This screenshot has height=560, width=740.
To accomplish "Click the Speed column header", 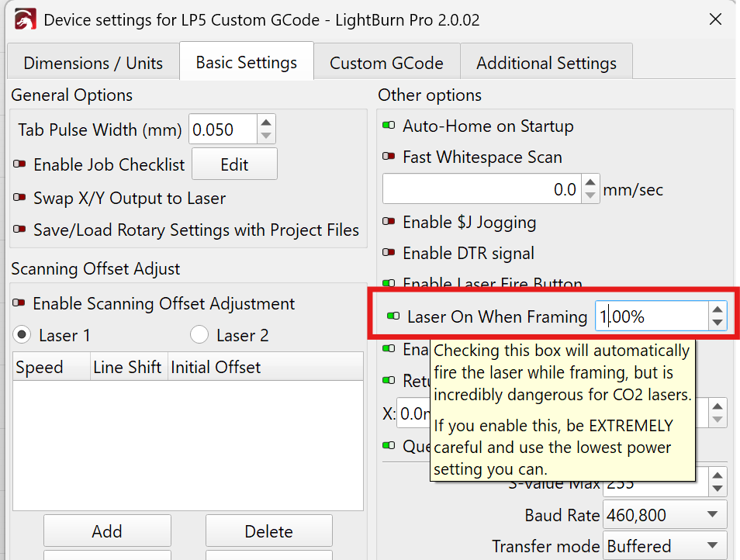I will tap(51, 367).
